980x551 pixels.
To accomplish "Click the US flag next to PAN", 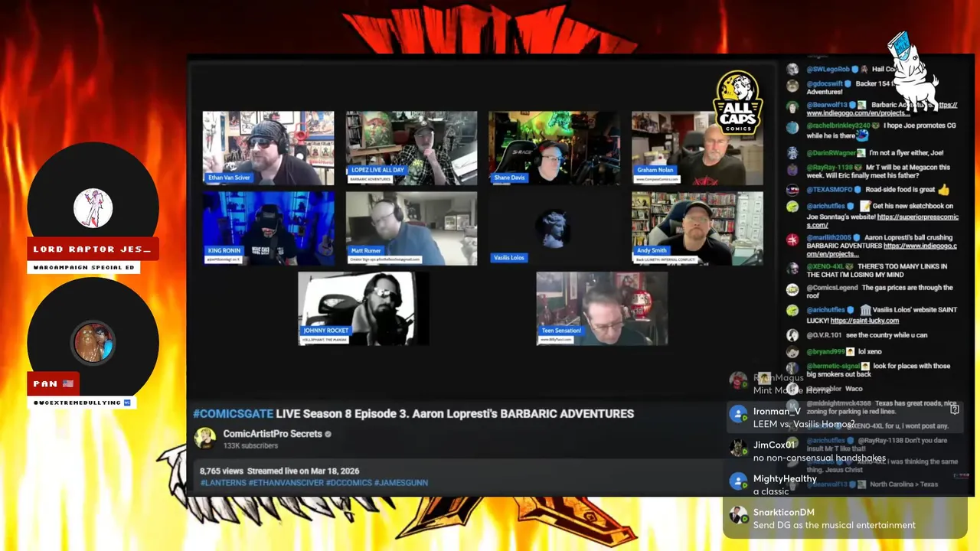I will [x=68, y=383].
